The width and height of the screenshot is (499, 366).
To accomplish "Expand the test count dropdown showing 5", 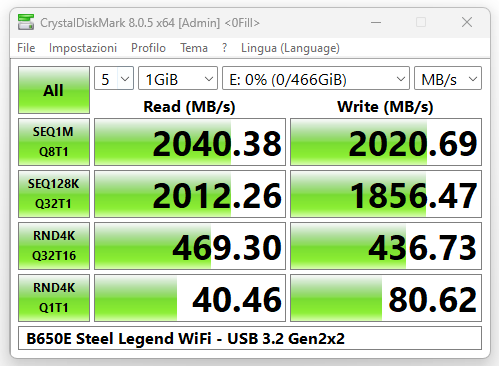I will point(114,78).
